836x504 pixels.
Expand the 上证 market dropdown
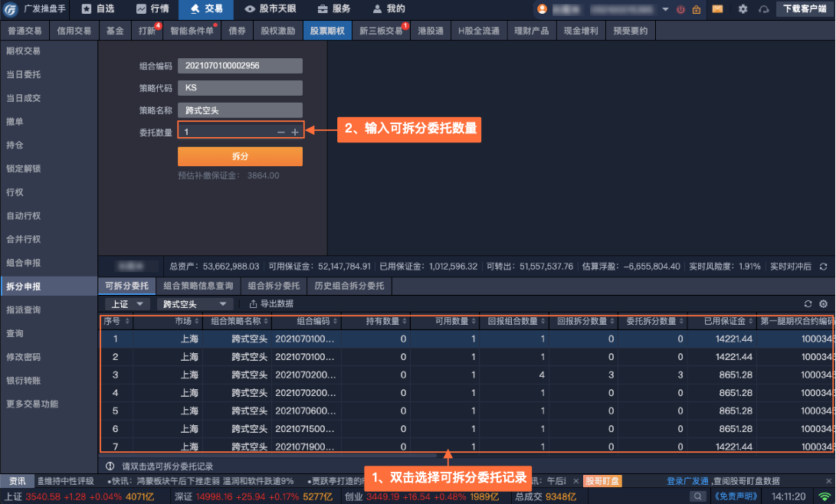click(x=127, y=304)
